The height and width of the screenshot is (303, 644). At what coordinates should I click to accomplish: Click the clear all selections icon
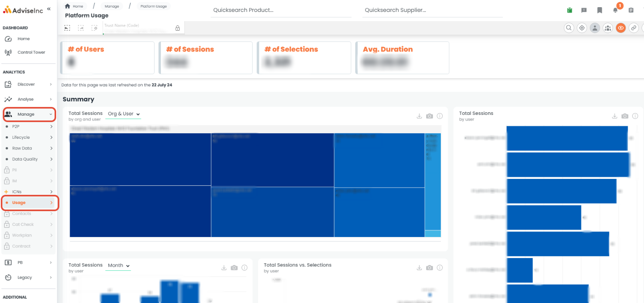94,28
